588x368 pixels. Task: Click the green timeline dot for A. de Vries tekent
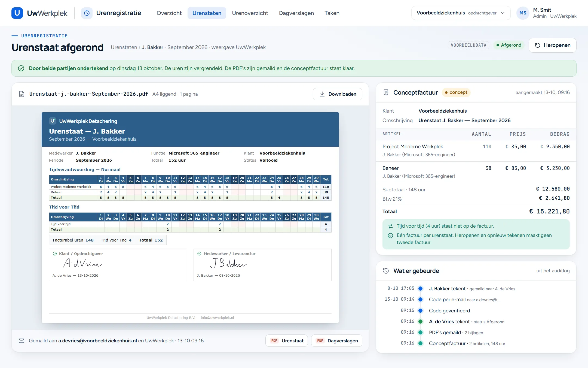pos(420,322)
